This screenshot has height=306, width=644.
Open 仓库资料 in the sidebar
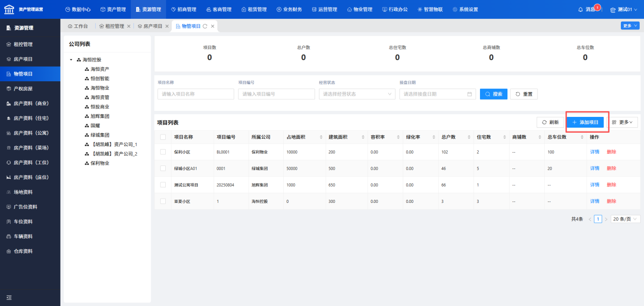click(30, 251)
